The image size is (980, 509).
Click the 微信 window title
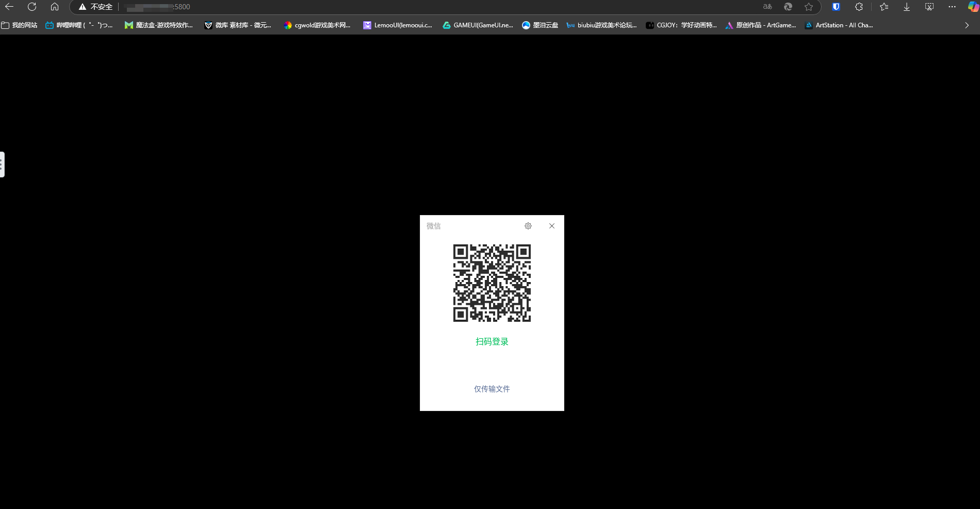433,226
